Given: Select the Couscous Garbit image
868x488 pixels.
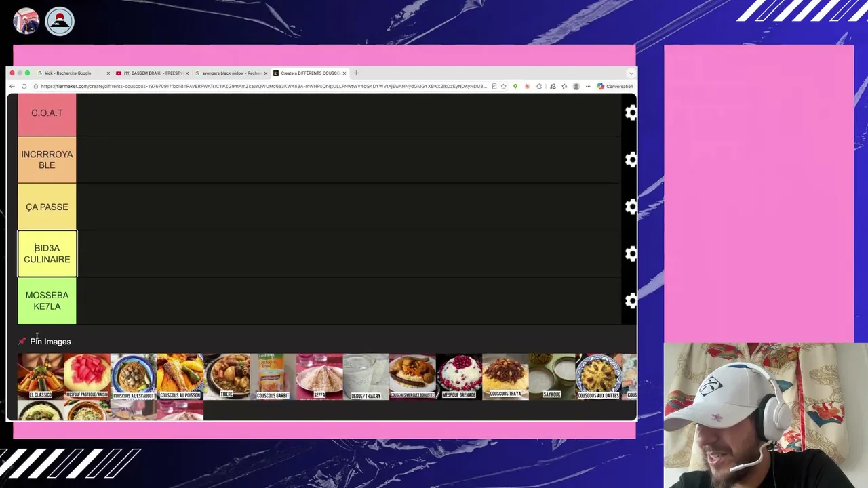Looking at the screenshot, I should point(273,376).
